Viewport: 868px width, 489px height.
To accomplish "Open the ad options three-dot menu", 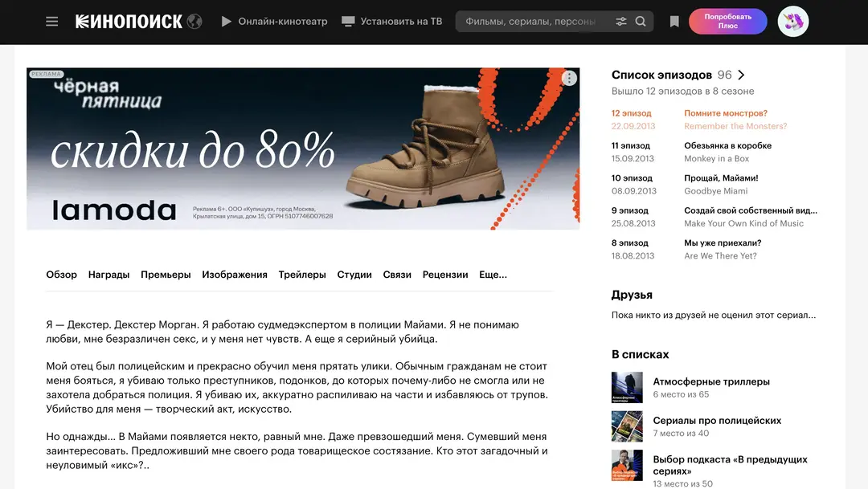I will (569, 78).
